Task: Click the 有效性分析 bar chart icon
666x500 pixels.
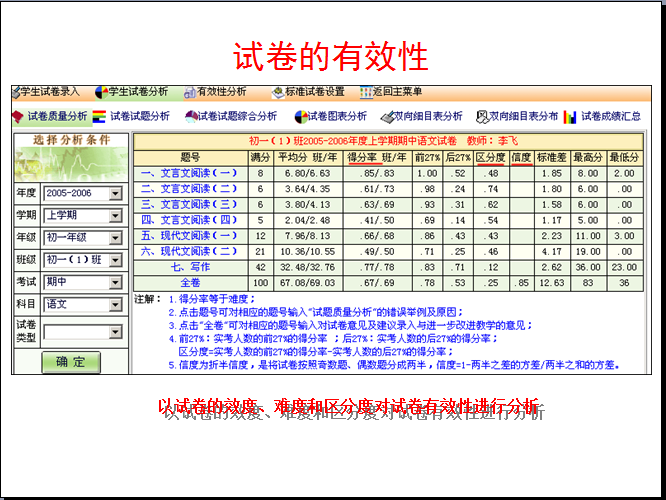Action: pyautogui.click(x=190, y=92)
